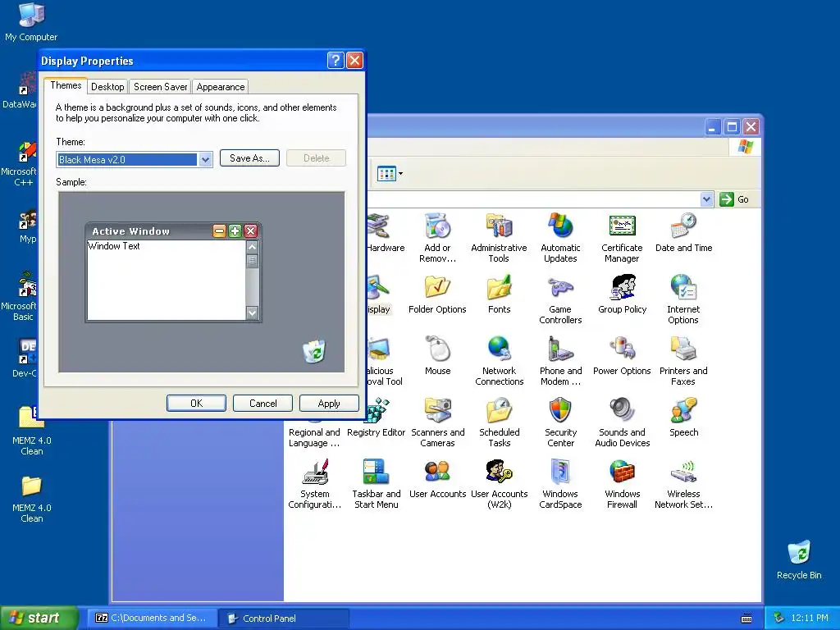Open Security Center icon

tap(560, 422)
